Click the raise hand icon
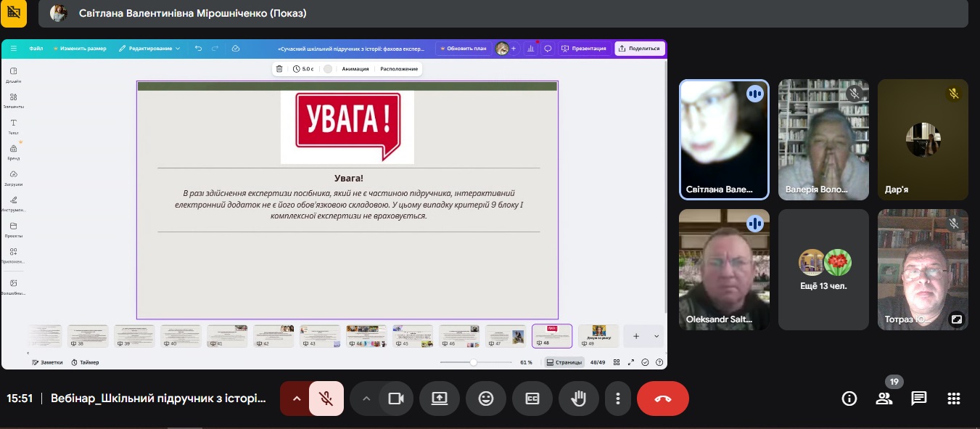This screenshot has height=429, width=980. [578, 399]
